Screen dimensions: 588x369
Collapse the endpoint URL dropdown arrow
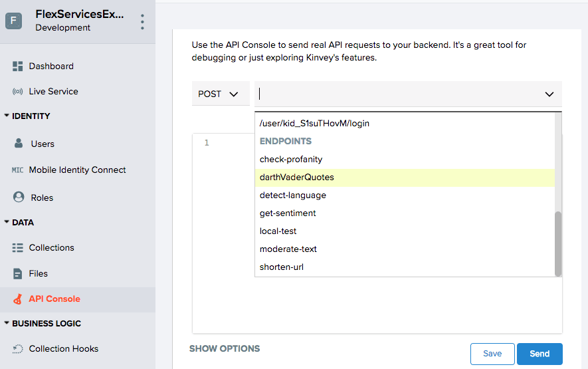[549, 94]
